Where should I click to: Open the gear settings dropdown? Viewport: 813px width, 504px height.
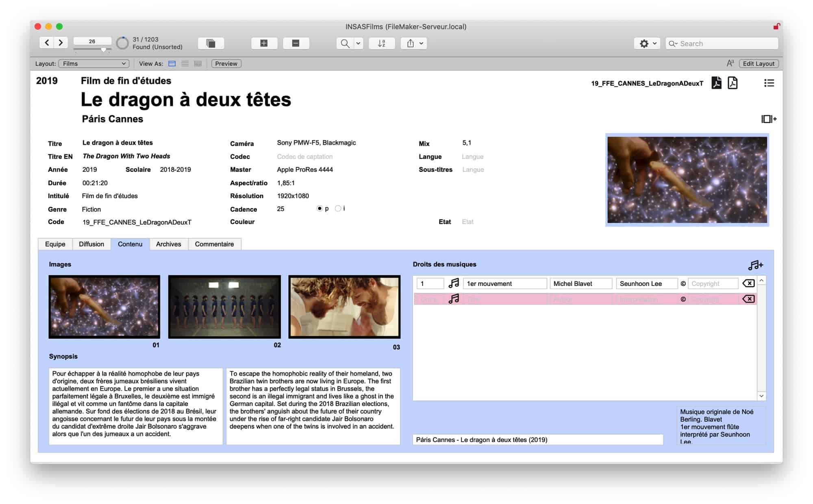coord(647,43)
